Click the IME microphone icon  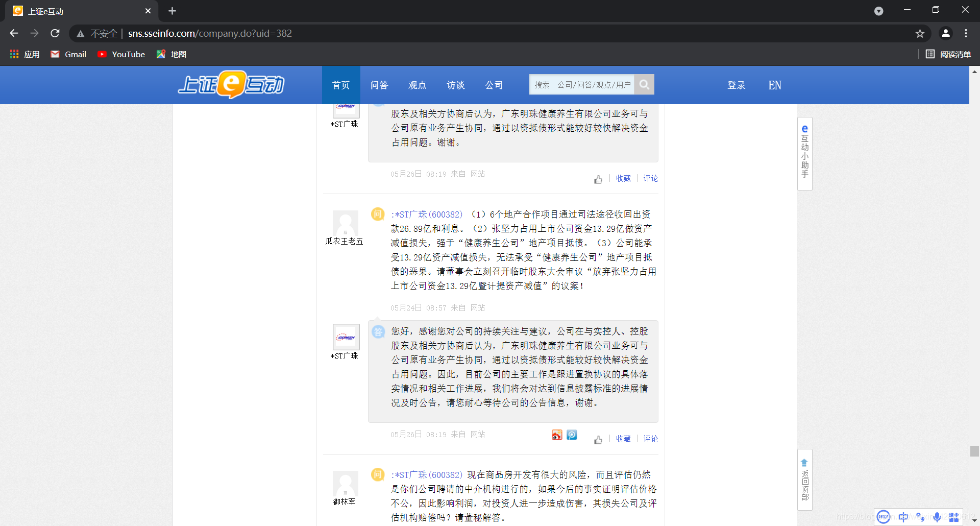(937, 517)
